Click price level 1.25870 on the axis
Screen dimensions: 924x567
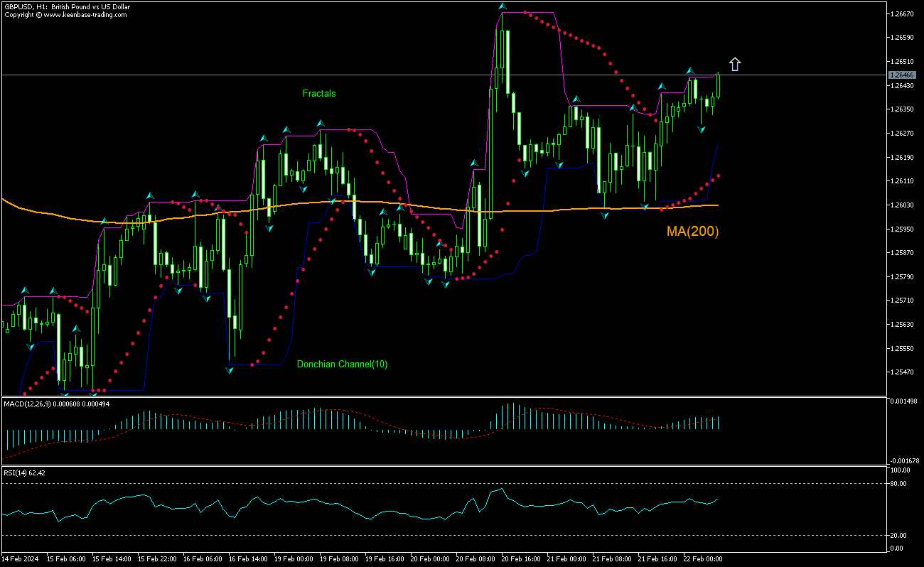click(x=901, y=252)
